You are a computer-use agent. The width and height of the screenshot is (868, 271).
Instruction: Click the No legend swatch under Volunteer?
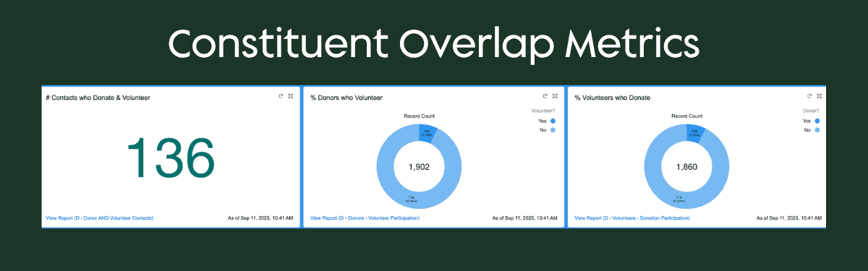(553, 130)
